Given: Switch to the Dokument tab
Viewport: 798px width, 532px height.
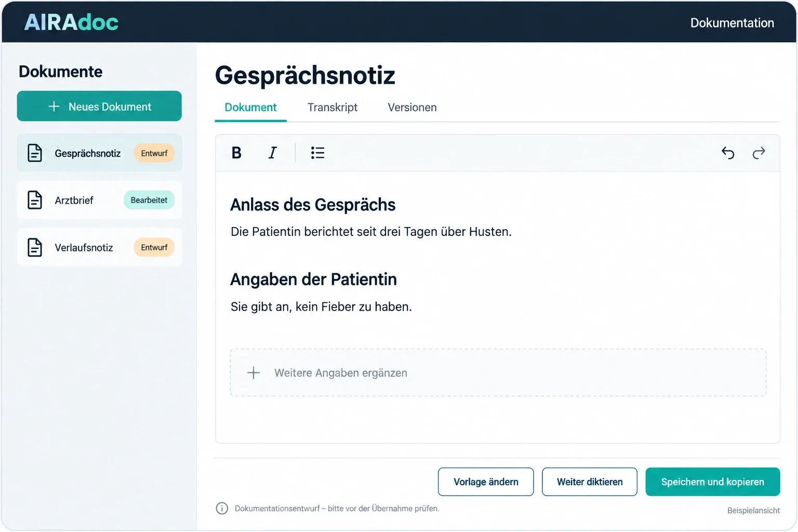Looking at the screenshot, I should pyautogui.click(x=250, y=108).
